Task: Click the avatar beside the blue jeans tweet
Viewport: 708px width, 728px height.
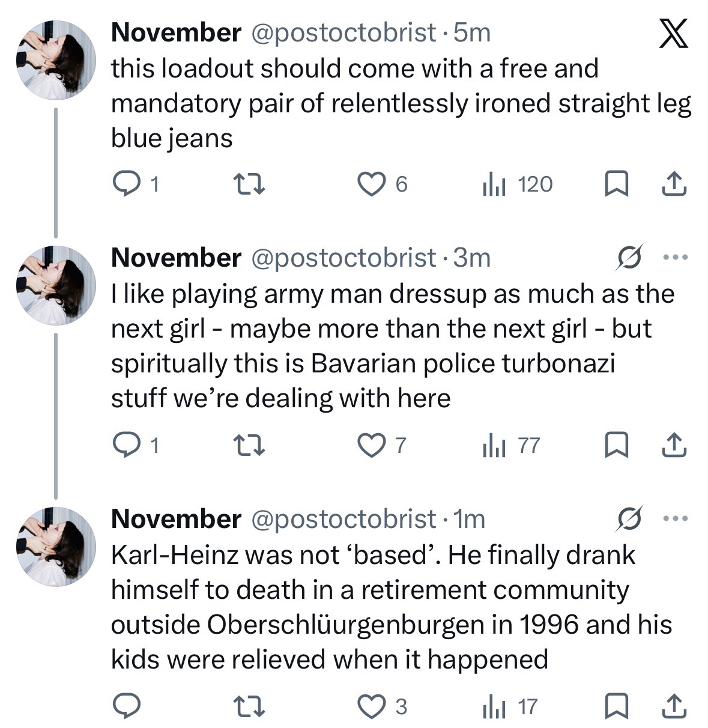Action: coord(56,59)
